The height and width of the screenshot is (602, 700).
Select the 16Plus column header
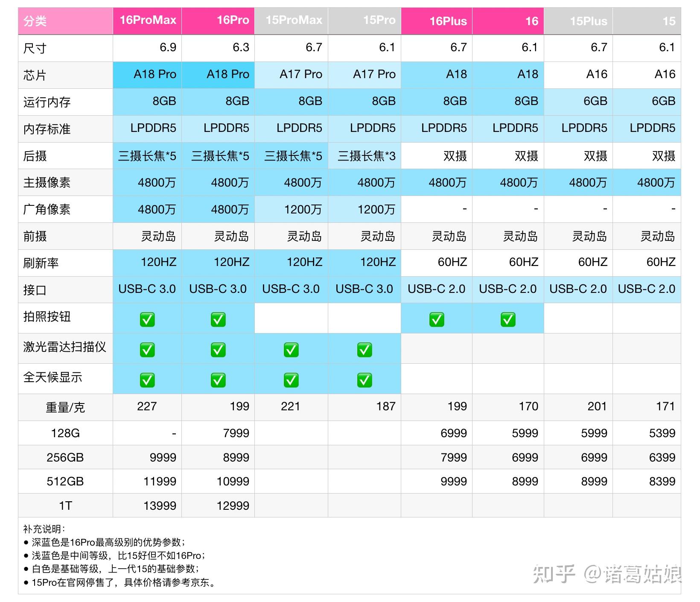(x=437, y=21)
